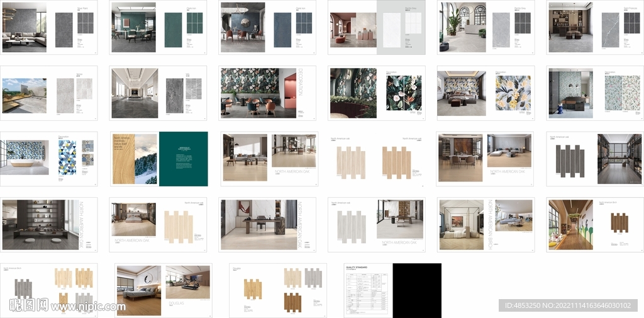Click the vertical DECORATION heading
The height and width of the screenshot is (318, 644).
coord(300,82)
